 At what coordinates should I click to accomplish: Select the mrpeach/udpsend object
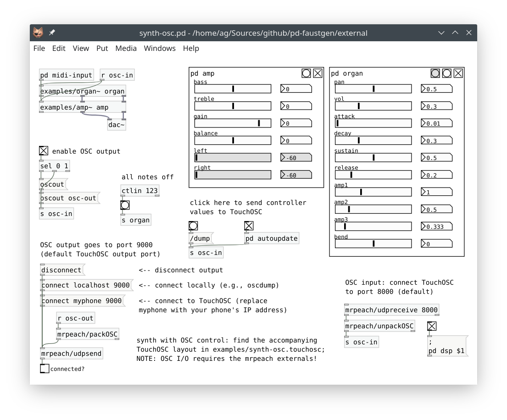(72, 354)
